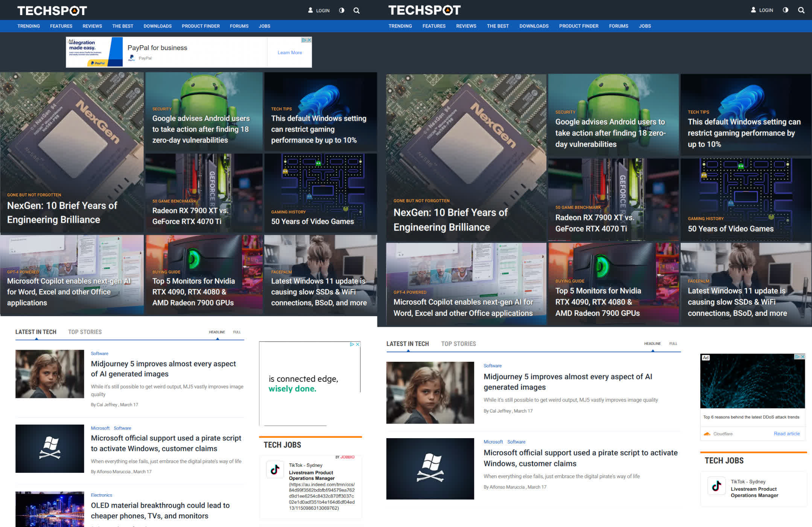Viewport: 812px width, 527px height.
Task: Switch to HEADLINE view in the right page
Action: click(652, 343)
